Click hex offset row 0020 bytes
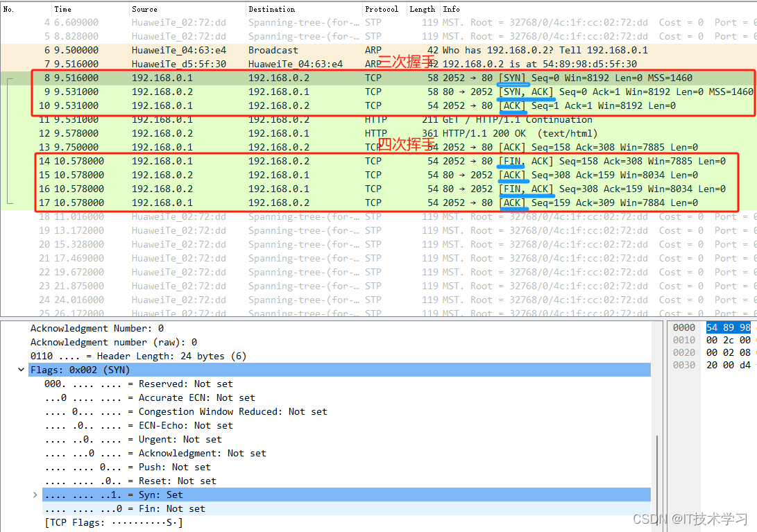 [x=729, y=353]
